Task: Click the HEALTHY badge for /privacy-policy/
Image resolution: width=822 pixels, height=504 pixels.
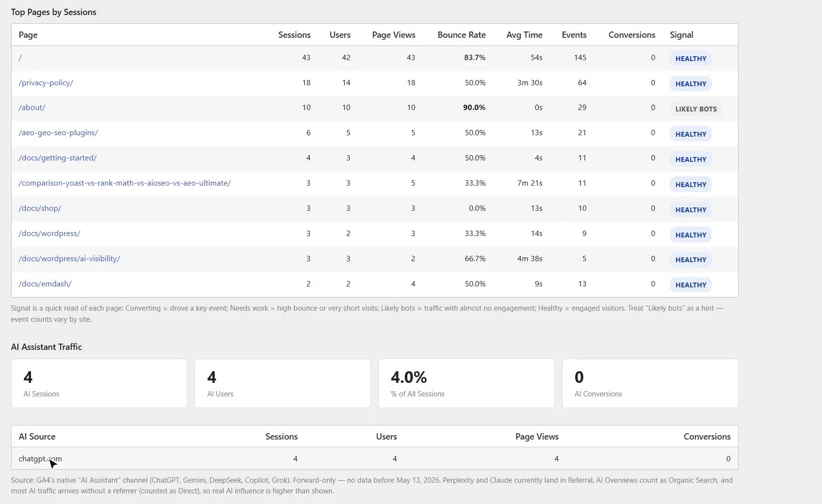Action: click(691, 84)
